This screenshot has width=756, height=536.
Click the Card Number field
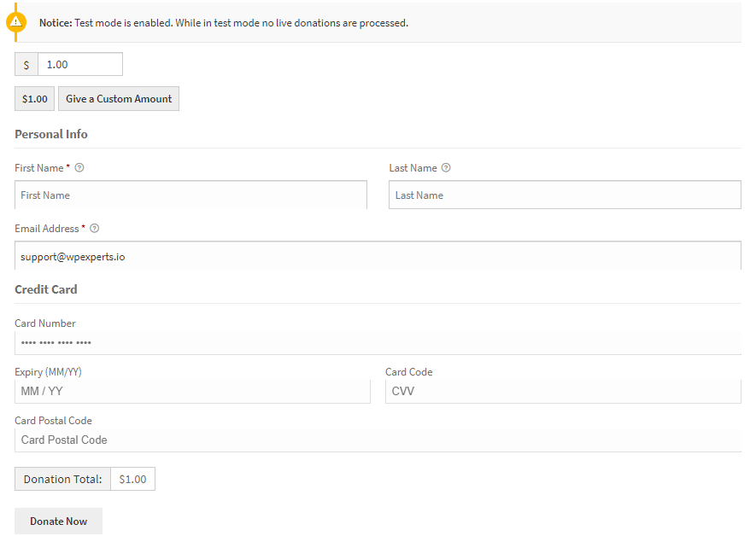tap(378, 343)
